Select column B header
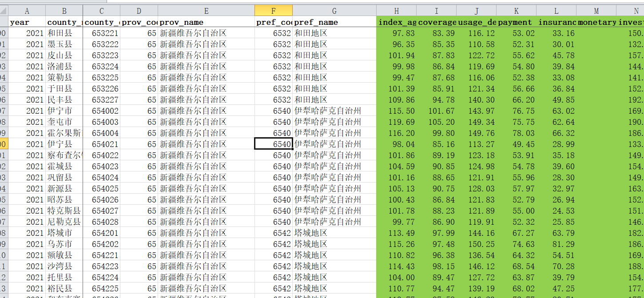 pyautogui.click(x=64, y=11)
